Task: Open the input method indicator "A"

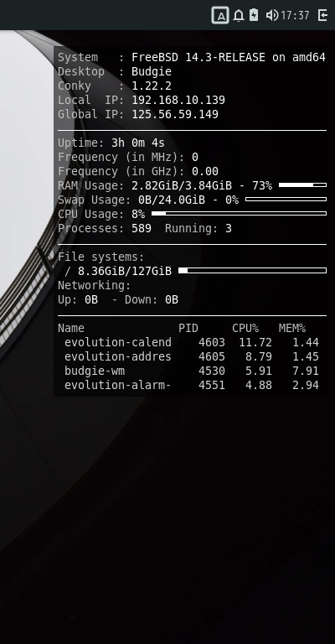Action: 220,16
